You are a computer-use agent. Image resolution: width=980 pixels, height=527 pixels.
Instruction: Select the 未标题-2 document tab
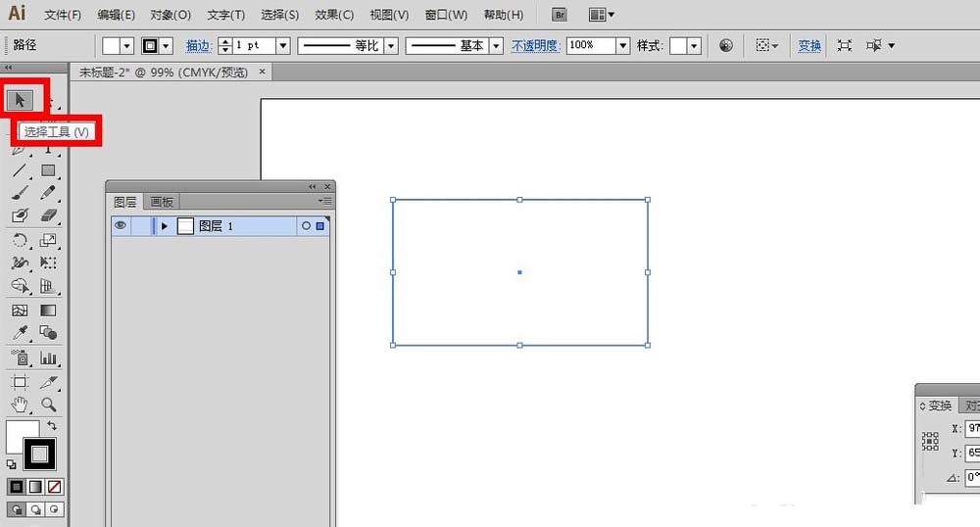click(164, 72)
